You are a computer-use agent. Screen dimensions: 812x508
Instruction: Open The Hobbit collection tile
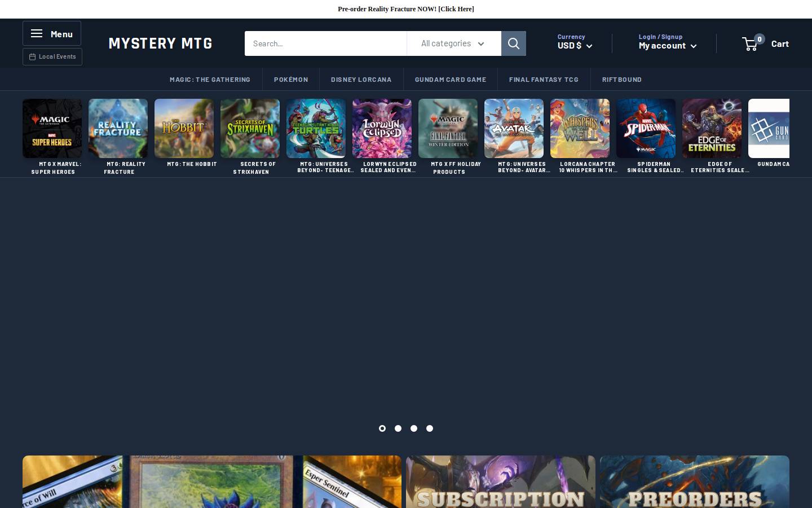tap(184, 128)
